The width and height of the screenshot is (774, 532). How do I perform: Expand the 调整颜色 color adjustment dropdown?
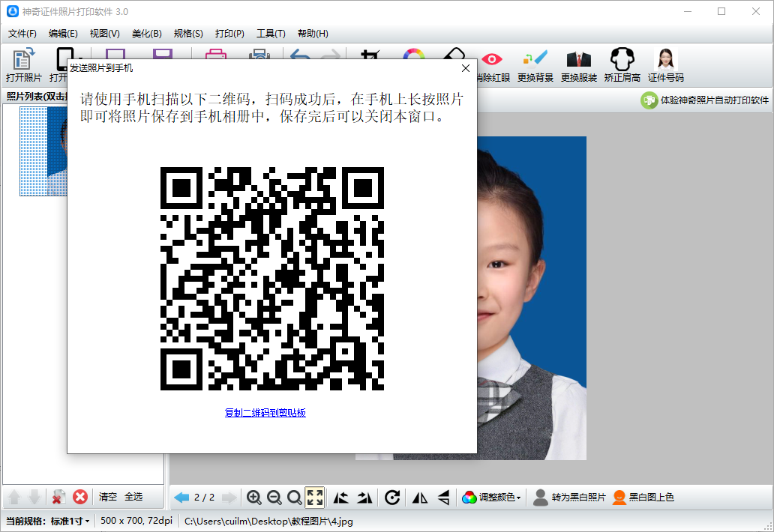[x=492, y=498]
